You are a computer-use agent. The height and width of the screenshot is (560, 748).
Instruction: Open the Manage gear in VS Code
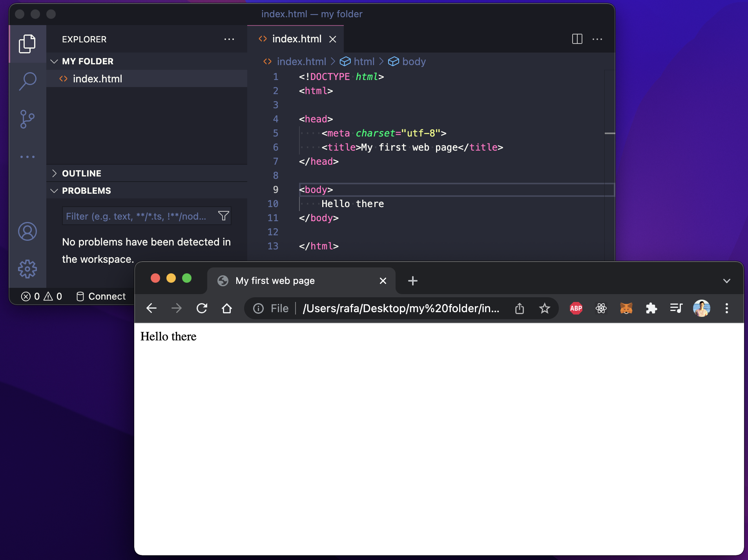(x=27, y=269)
